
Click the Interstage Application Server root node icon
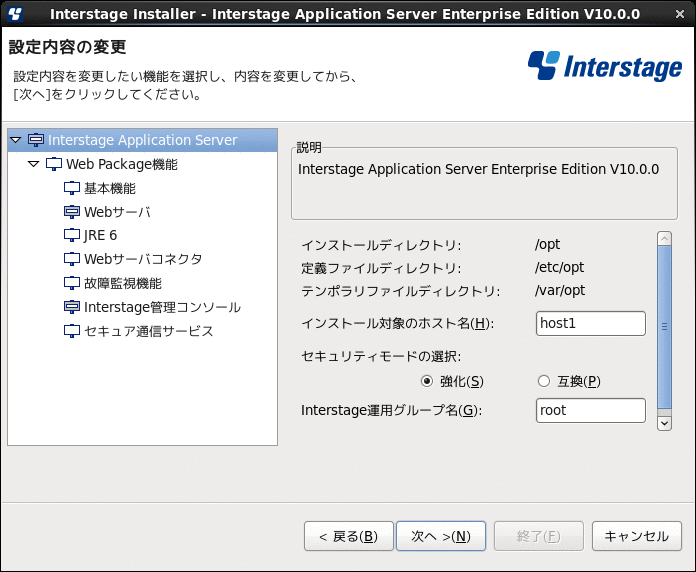(36, 140)
